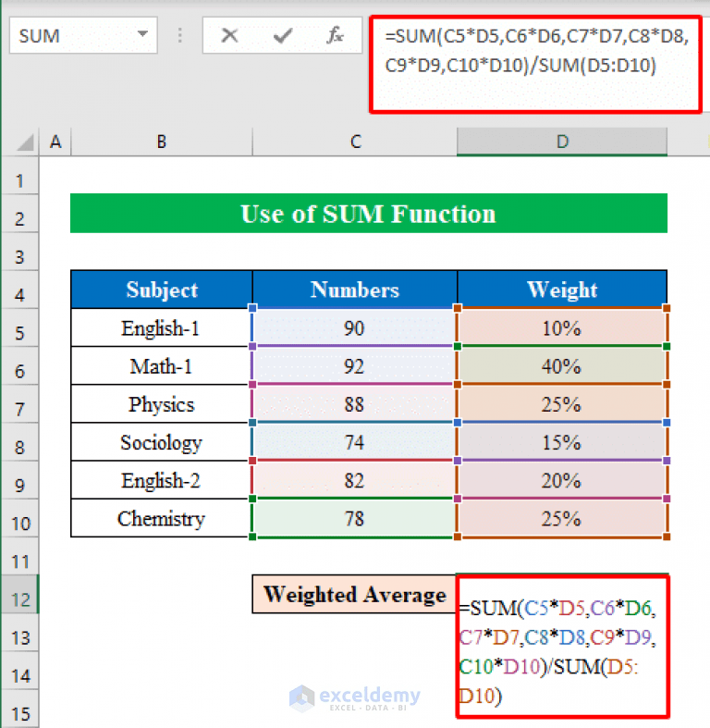Click the 'Numbers' header cell
Image resolution: width=710 pixels, height=728 pixels.
(355, 290)
